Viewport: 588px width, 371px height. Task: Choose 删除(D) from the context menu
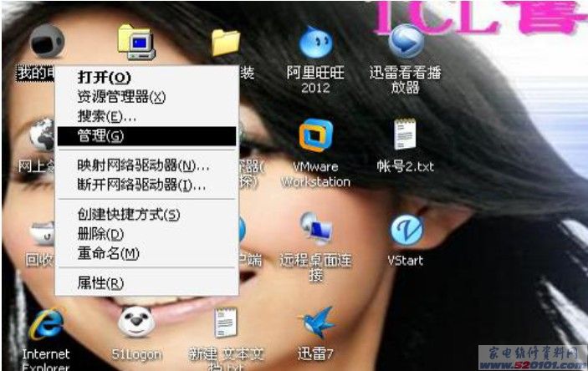pyautogui.click(x=100, y=234)
